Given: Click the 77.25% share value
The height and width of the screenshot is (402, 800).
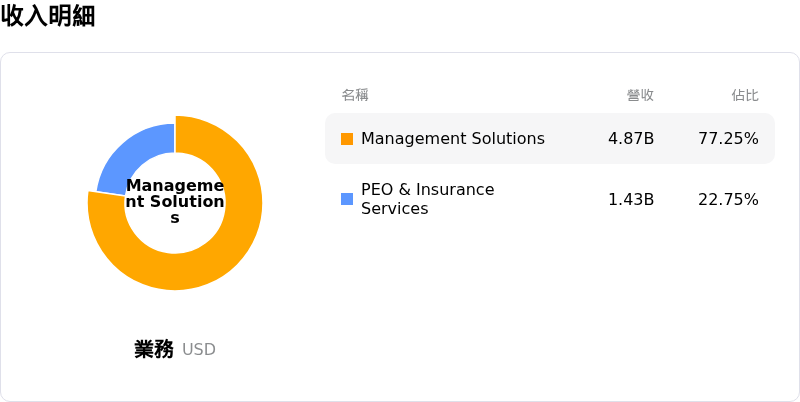Looking at the screenshot, I should click(728, 139).
